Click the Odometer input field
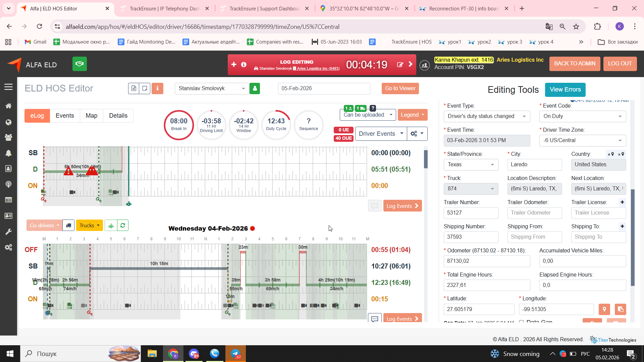The height and width of the screenshot is (362, 644). (486, 261)
